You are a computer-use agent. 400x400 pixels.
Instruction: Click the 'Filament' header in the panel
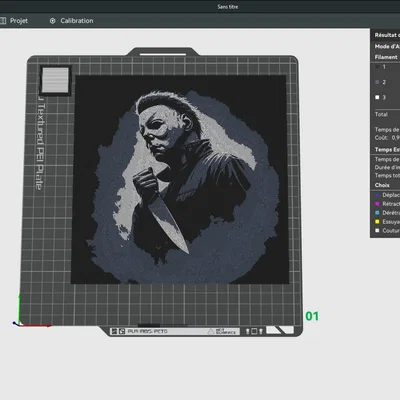click(x=386, y=57)
